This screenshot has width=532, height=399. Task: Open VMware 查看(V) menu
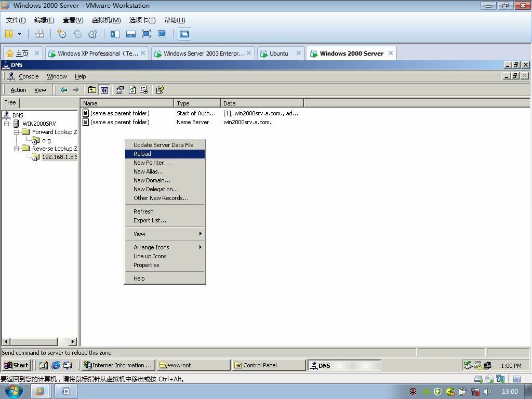point(73,20)
